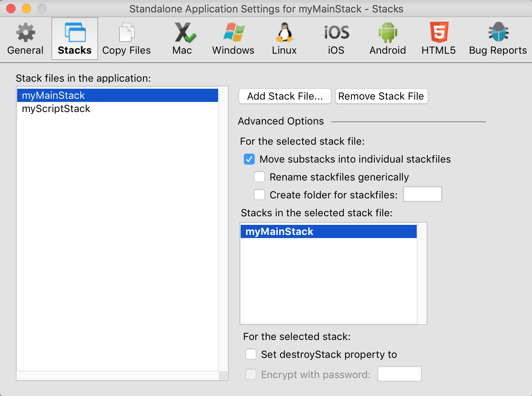This screenshot has width=532, height=396.
Task: Open the Windows build settings icon
Action: click(x=233, y=33)
